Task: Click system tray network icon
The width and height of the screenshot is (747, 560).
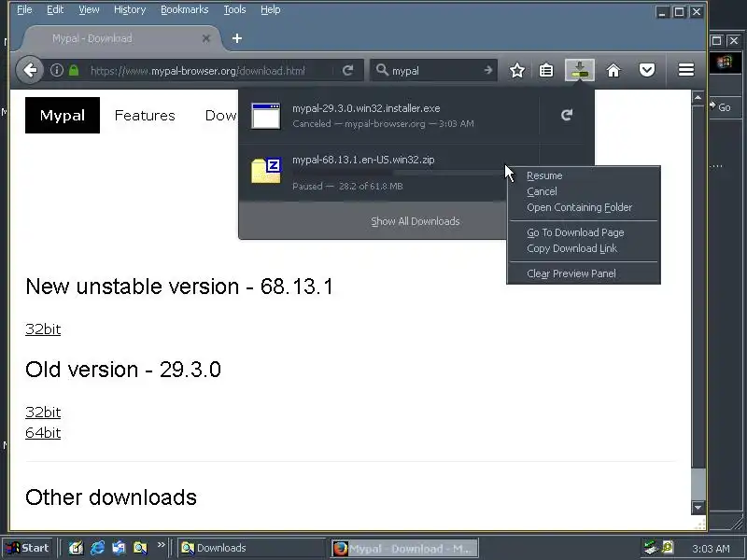Action: (x=650, y=548)
